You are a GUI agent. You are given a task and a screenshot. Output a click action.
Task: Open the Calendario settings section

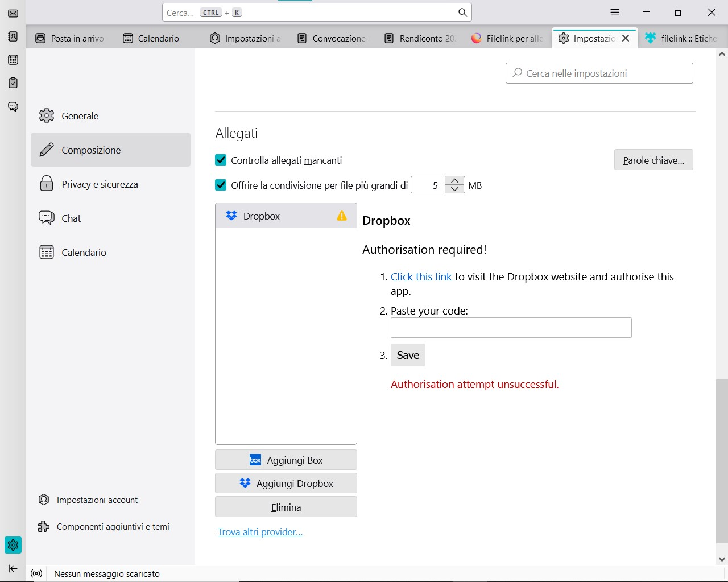[x=110, y=252]
